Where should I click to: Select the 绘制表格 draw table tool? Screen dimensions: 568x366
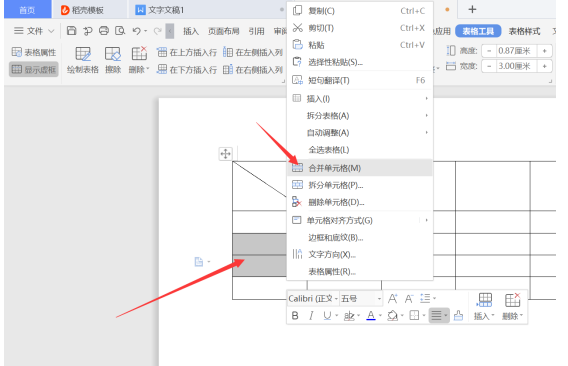(x=83, y=60)
